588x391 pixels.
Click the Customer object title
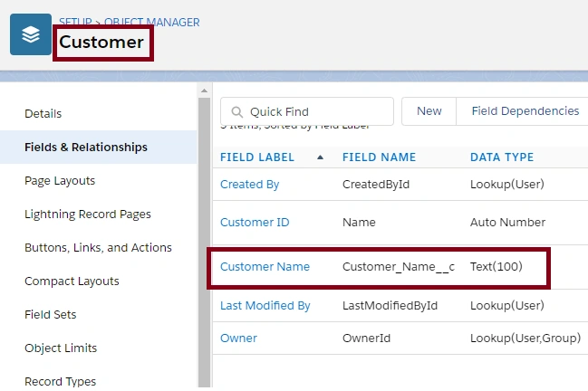[x=101, y=42]
